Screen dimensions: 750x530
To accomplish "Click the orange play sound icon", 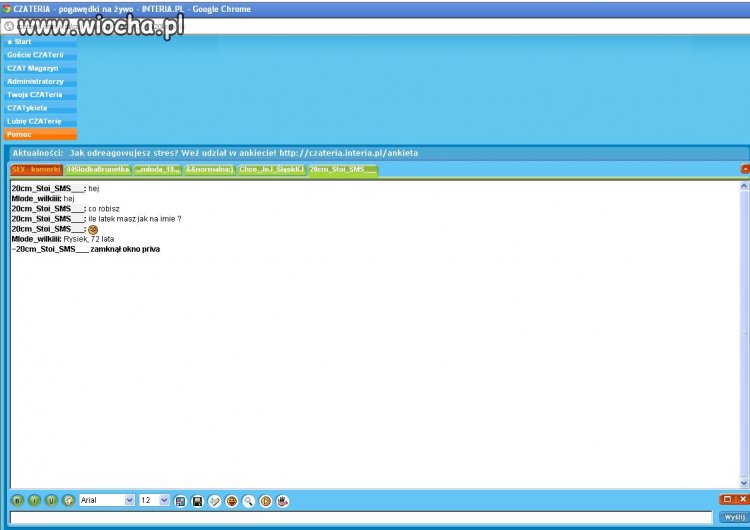I will (265, 501).
